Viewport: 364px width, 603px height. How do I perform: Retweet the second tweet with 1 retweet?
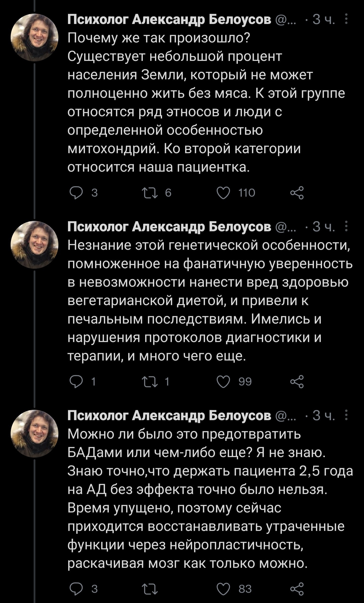150,382
